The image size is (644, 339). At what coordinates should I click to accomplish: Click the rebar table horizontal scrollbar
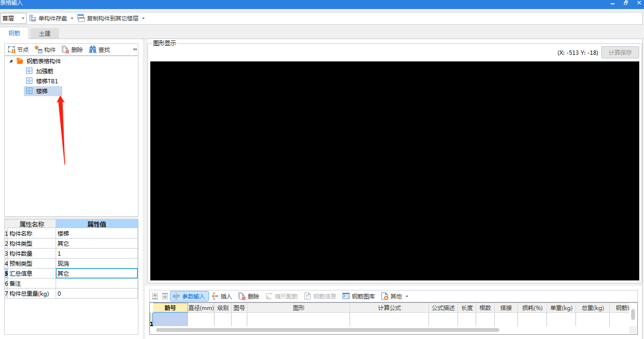(327, 329)
